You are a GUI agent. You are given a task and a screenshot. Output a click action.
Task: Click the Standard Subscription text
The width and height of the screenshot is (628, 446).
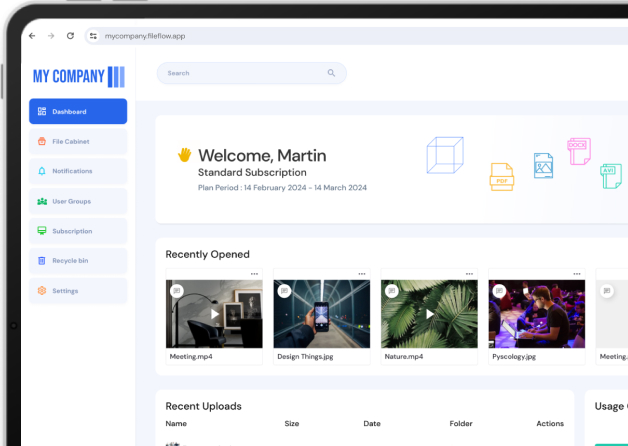coord(252,172)
